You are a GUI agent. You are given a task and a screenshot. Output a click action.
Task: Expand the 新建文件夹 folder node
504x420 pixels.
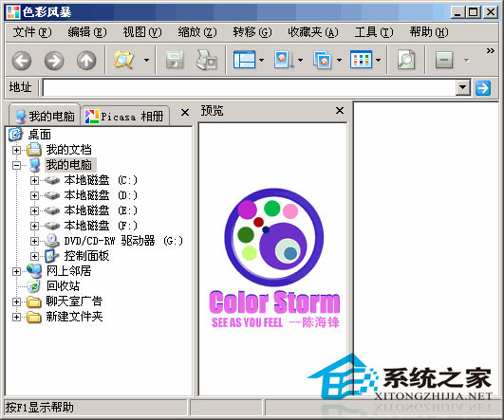click(x=16, y=318)
